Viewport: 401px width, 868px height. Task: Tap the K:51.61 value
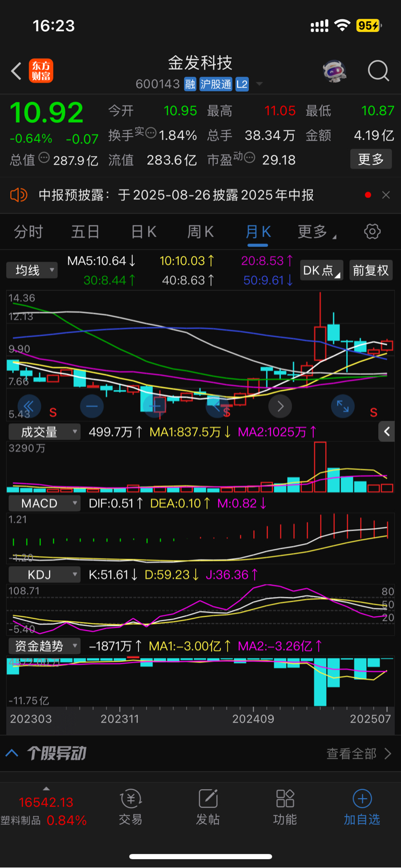(x=113, y=575)
